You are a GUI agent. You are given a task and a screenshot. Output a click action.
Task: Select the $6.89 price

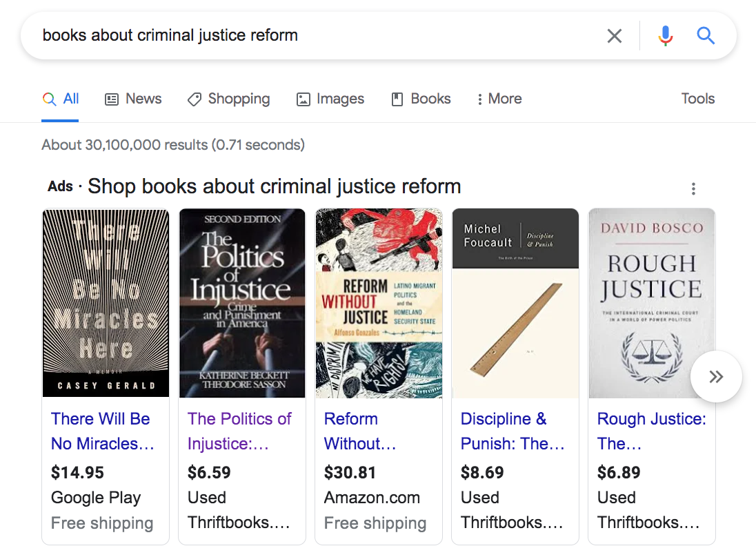[619, 472]
